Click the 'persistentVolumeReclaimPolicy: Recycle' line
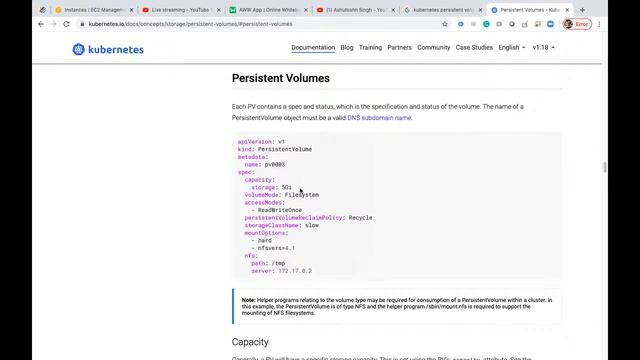The height and width of the screenshot is (360, 640). pyautogui.click(x=308, y=218)
